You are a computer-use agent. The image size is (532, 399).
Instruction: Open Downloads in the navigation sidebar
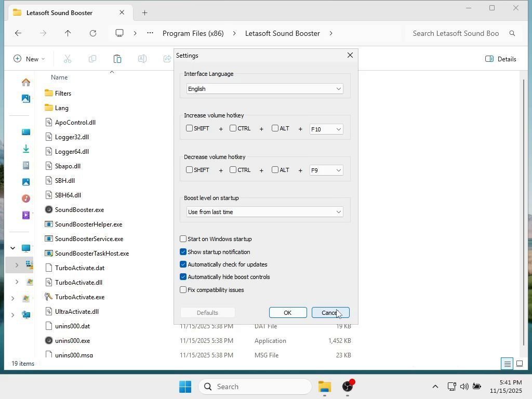click(26, 149)
